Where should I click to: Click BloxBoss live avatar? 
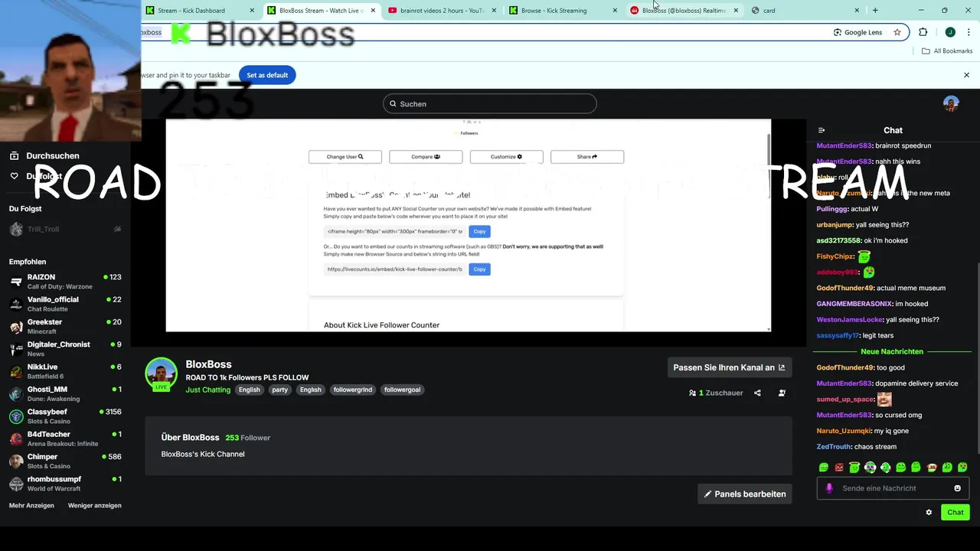click(x=162, y=374)
